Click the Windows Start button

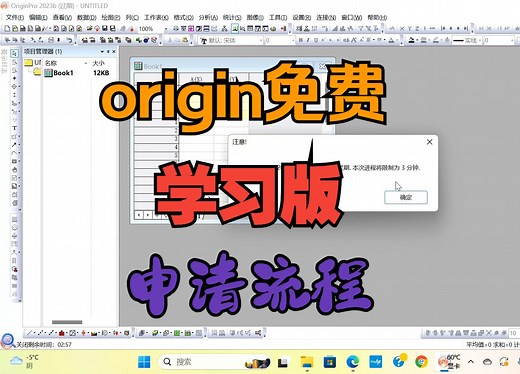[144, 362]
